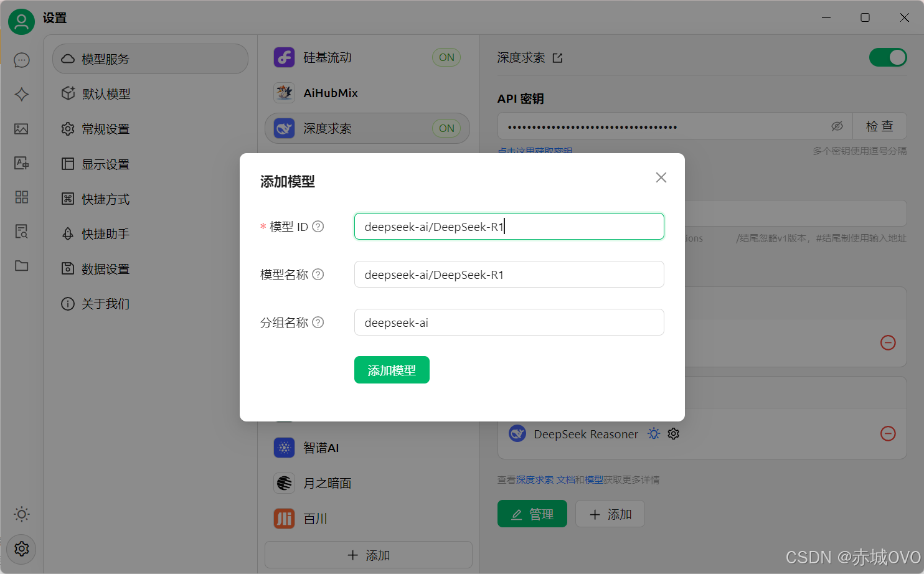Toggle API key visibility eye icon
Viewport: 924px width, 574px height.
[837, 126]
